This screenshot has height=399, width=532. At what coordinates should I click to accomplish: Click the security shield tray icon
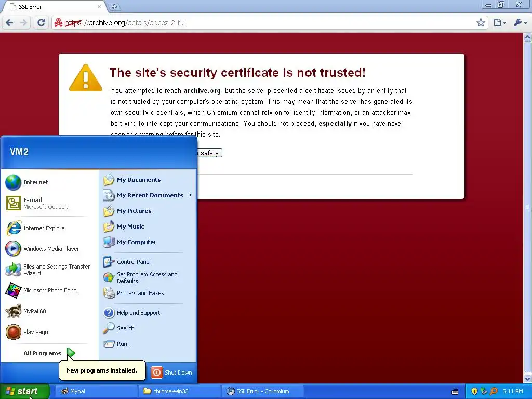tap(474, 392)
